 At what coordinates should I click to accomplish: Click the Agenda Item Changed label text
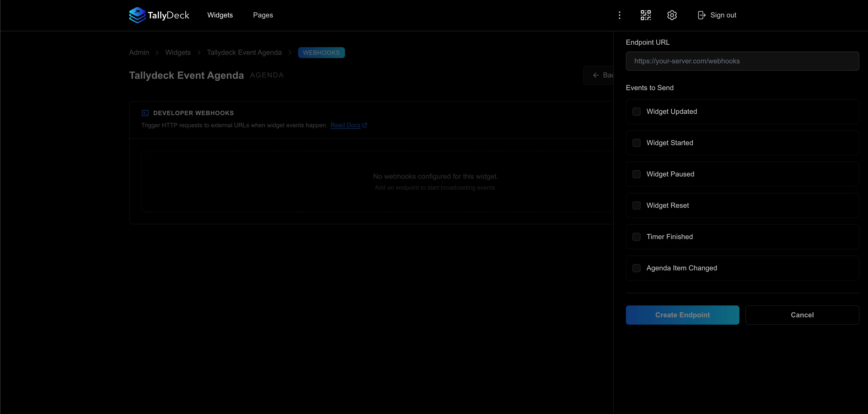click(682, 268)
